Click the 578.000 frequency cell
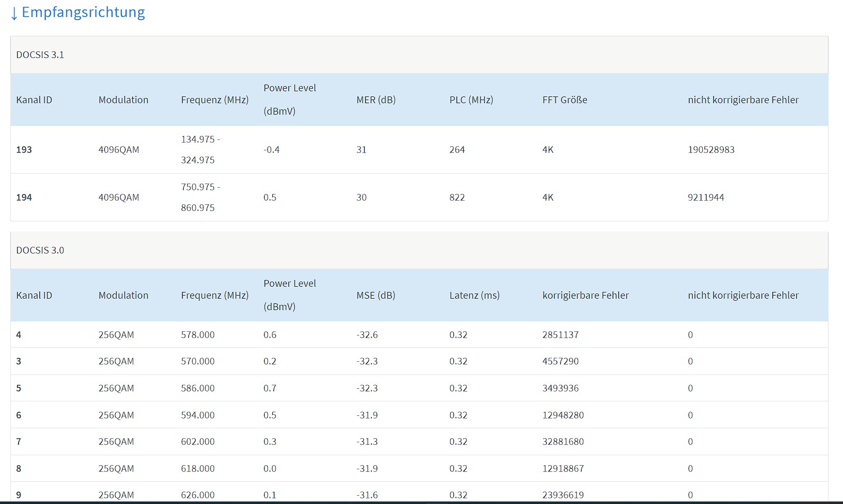 click(198, 335)
